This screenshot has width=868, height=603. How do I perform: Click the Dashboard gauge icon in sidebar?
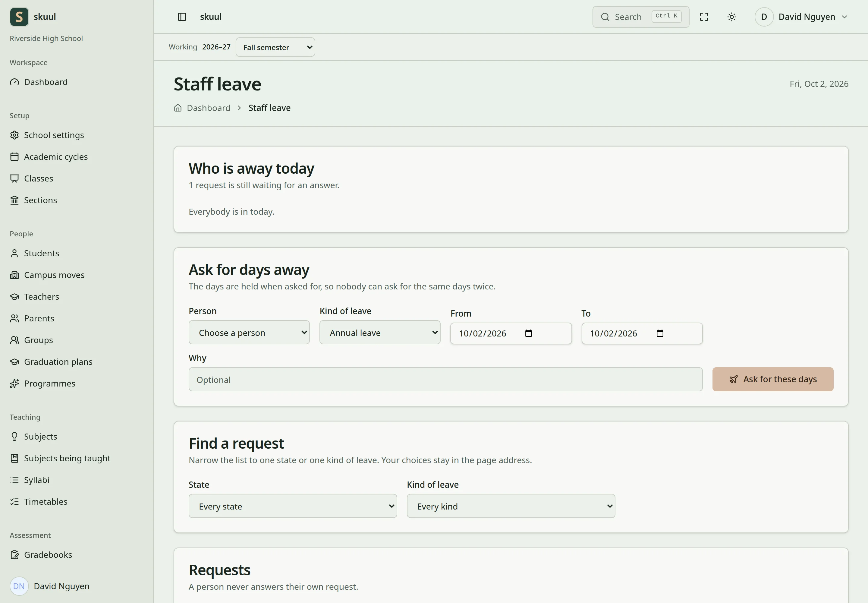[x=14, y=82]
